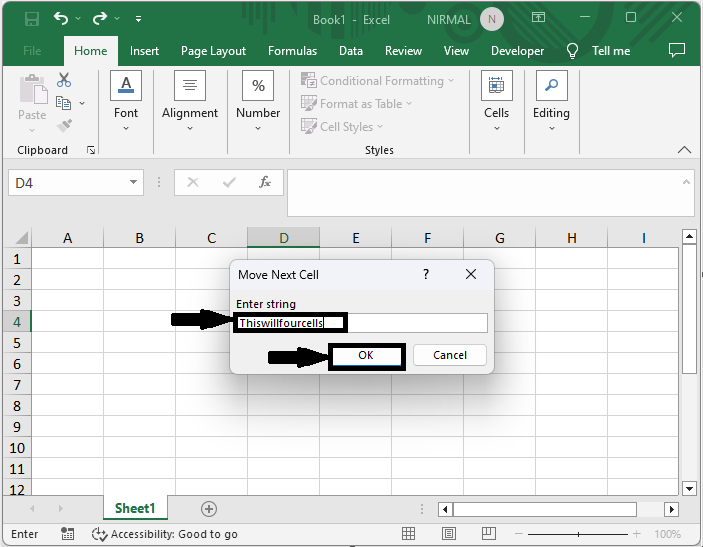Screen dimensions: 703x547
Task: Open Clipboard dialog launcher
Action: (x=91, y=150)
